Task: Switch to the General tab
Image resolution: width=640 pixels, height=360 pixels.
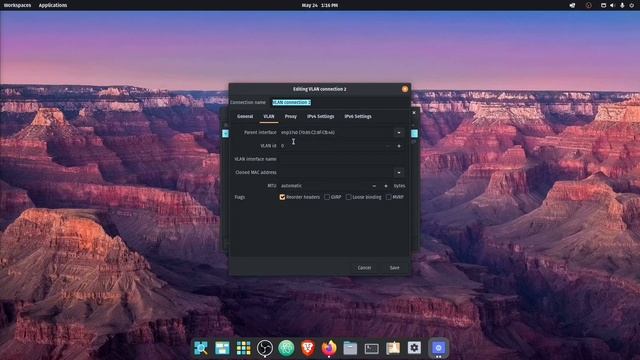Action: click(245, 116)
